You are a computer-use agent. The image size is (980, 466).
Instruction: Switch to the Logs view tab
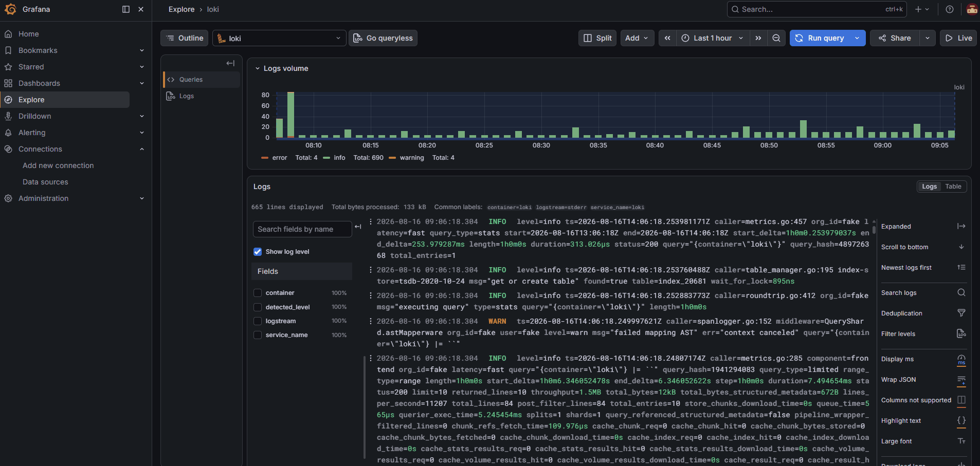[x=929, y=187]
